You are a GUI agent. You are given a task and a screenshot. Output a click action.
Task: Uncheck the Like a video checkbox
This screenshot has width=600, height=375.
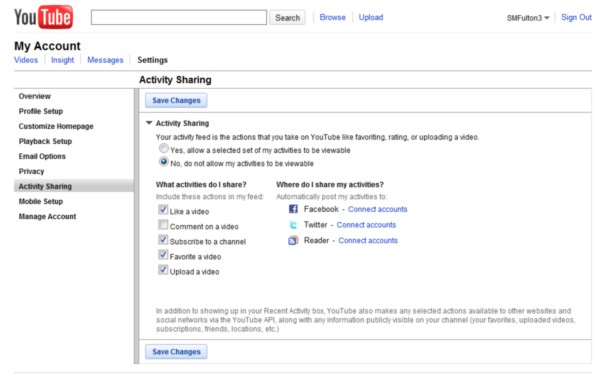pyautogui.click(x=163, y=209)
